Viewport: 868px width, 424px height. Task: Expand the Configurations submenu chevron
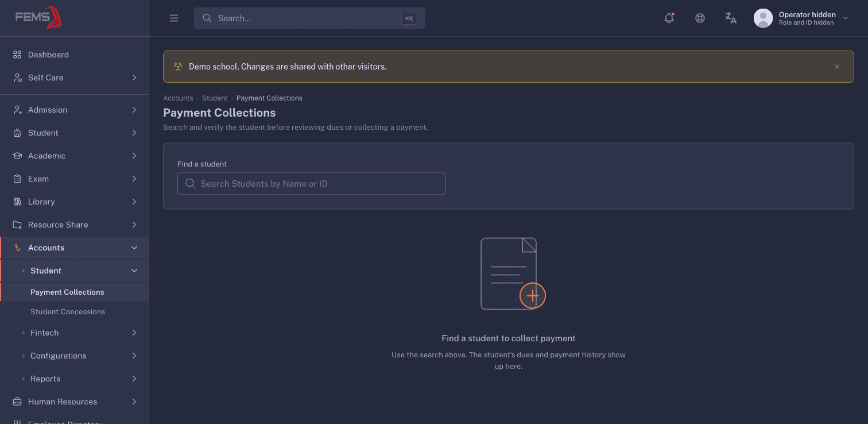[x=134, y=356]
